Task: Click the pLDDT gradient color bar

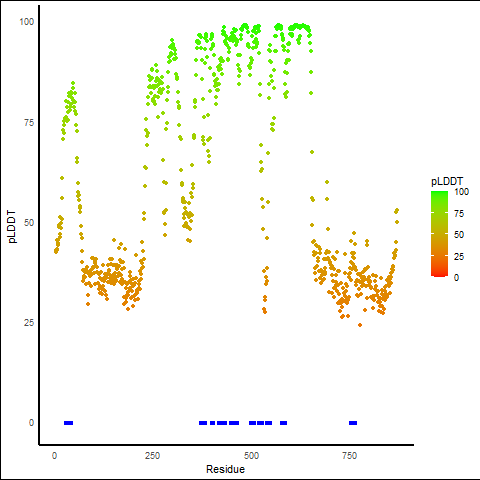Action: pyautogui.click(x=439, y=234)
